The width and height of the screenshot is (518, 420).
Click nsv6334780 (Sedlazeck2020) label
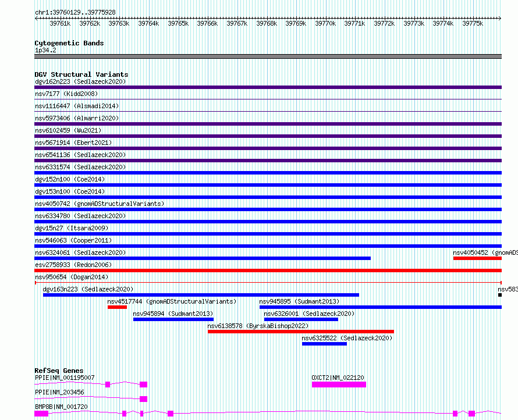coord(80,216)
